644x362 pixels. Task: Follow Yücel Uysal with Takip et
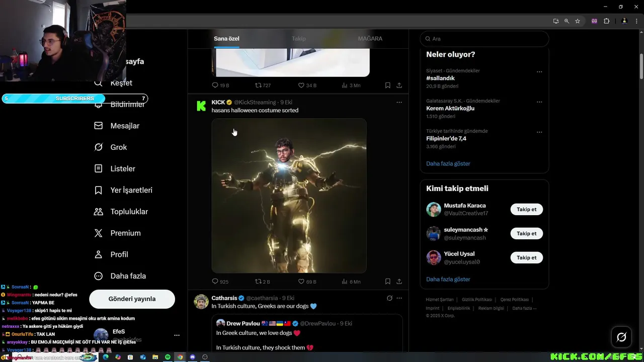tap(527, 258)
